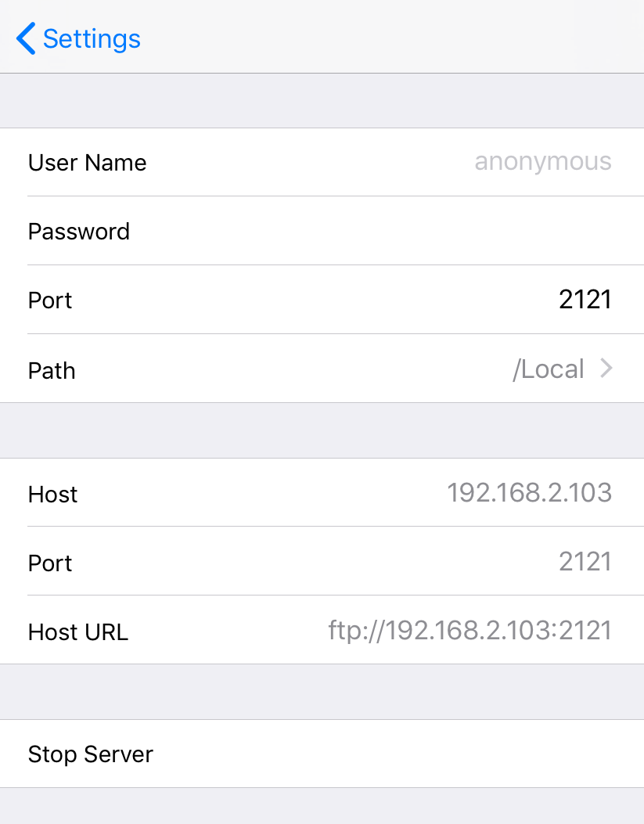The height and width of the screenshot is (824, 644).
Task: Tap the Host URL label
Action: pos(77,632)
